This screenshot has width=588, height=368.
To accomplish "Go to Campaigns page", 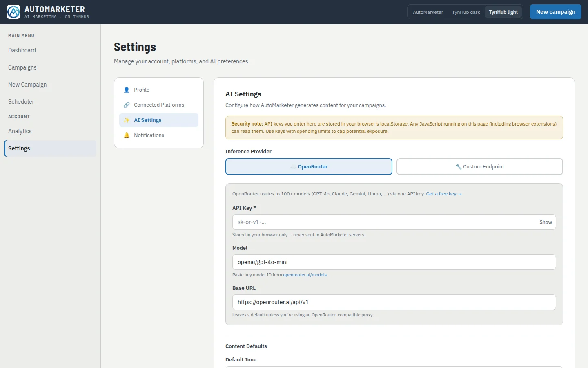I will 50,67.
